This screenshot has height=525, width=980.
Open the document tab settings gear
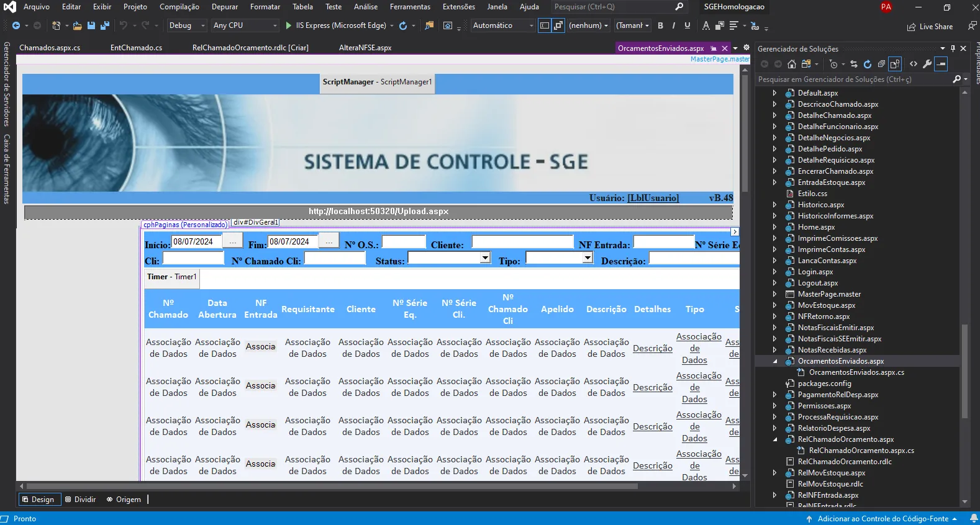(746, 48)
